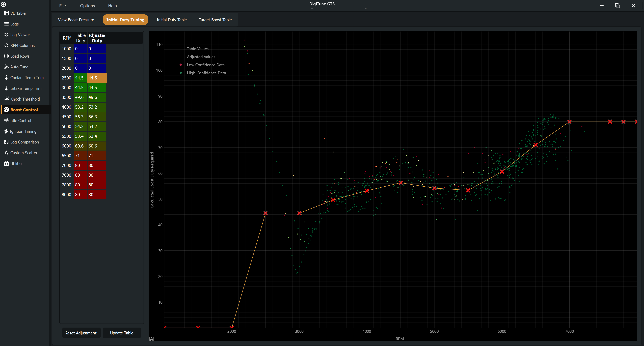Click the autoscale 'A' chart icon

click(151, 339)
